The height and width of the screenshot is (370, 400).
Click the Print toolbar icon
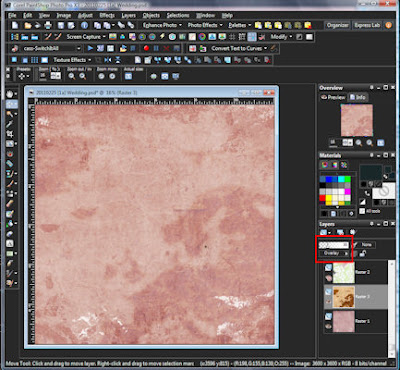(x=48, y=25)
